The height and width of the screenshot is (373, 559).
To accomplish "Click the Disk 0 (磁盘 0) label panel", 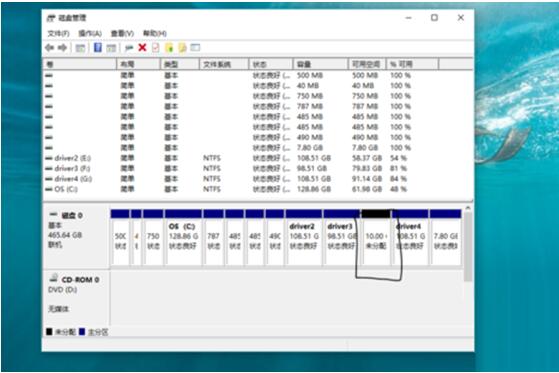I will pos(76,236).
